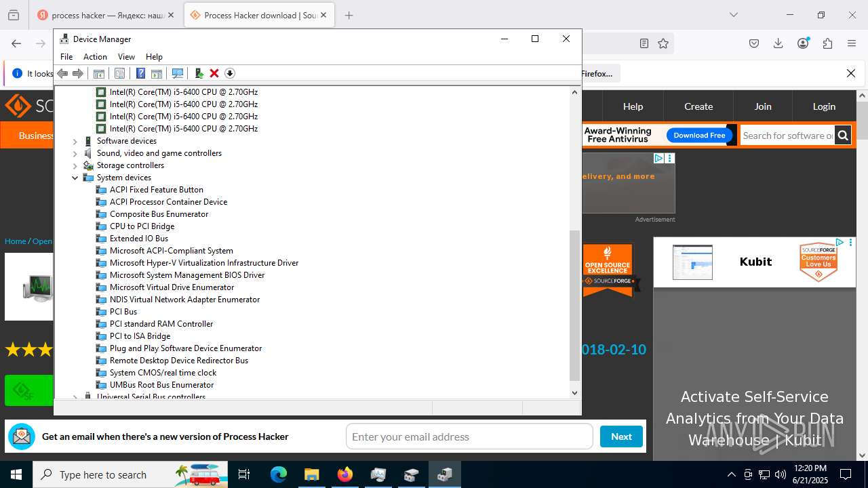Switch to the Yandex process hacker tab
Viewport: 868px width, 488px height.
pyautogui.click(x=106, y=15)
